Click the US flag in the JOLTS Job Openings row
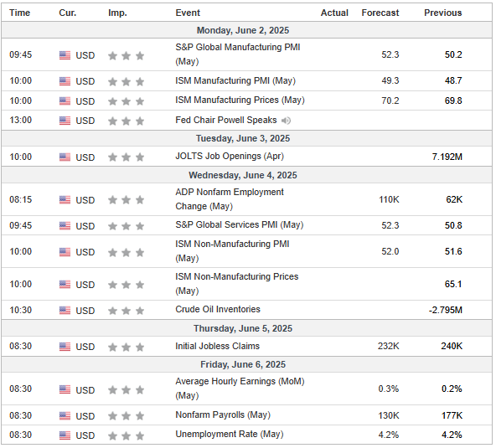Screen dimensions: 496x448 tap(65, 157)
